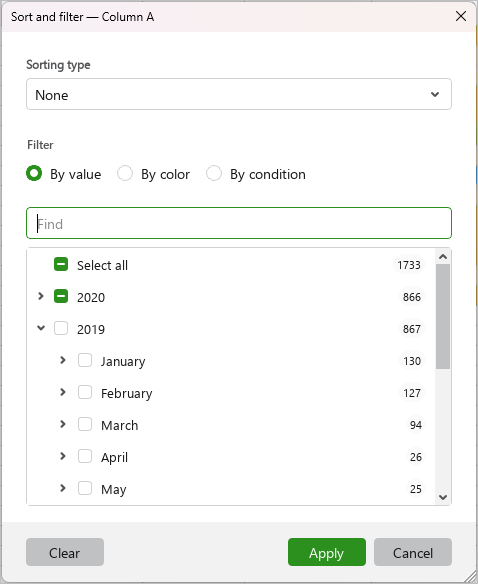This screenshot has width=478, height=584.
Task: Expand the February month node
Action: 63,392
